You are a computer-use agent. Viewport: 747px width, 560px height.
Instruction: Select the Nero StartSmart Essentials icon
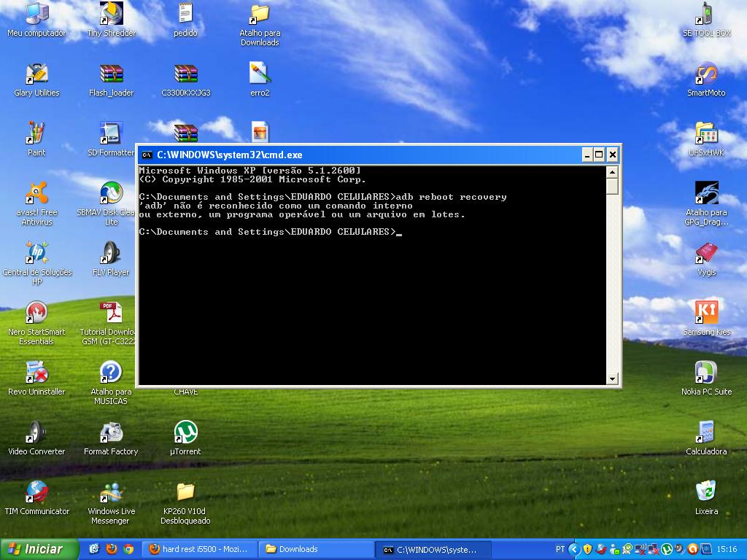tap(36, 323)
